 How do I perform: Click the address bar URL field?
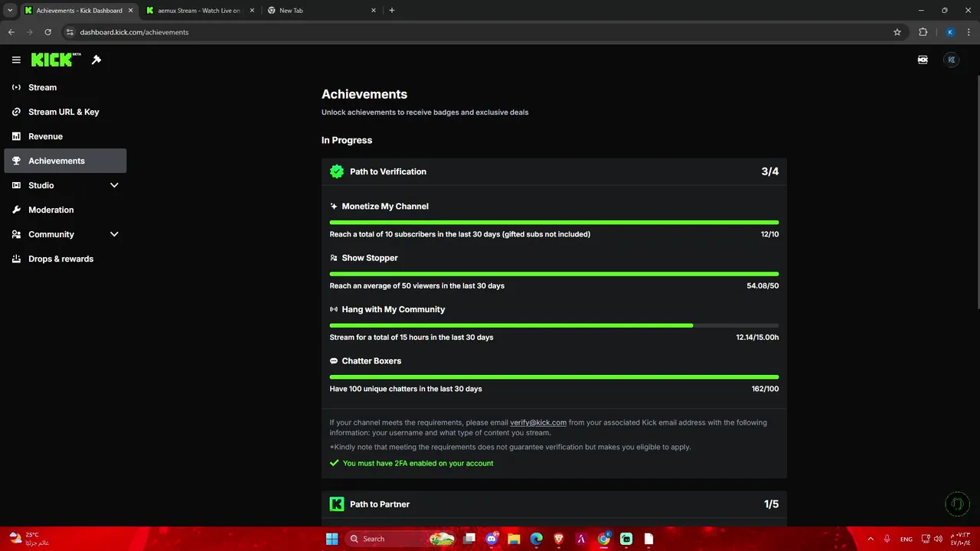point(482,32)
